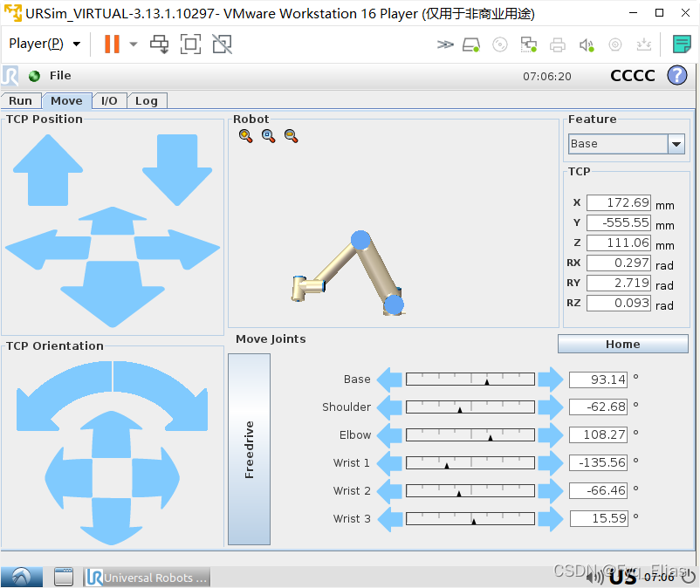Pause the virtual machine
This screenshot has height=588, width=700.
112,44
